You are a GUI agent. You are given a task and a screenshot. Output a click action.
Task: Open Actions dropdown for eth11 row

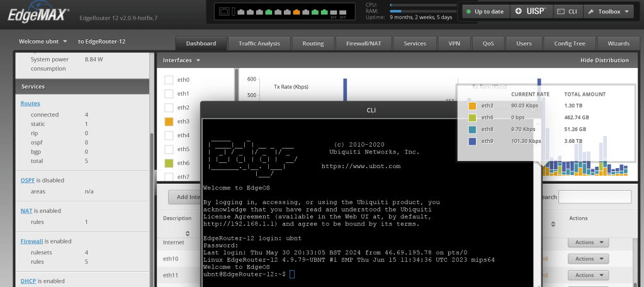[588, 275]
